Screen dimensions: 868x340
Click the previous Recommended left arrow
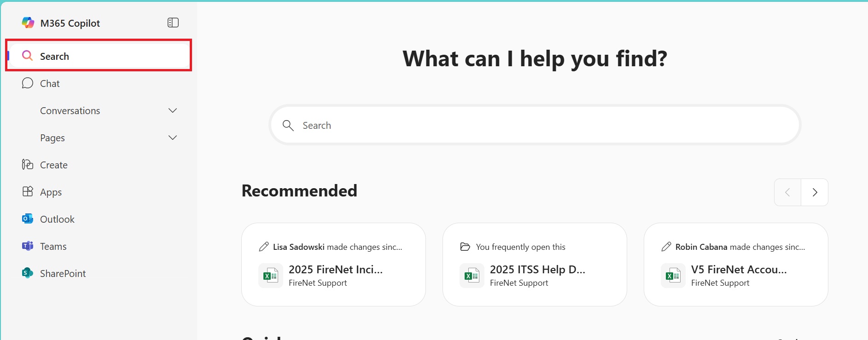click(787, 192)
